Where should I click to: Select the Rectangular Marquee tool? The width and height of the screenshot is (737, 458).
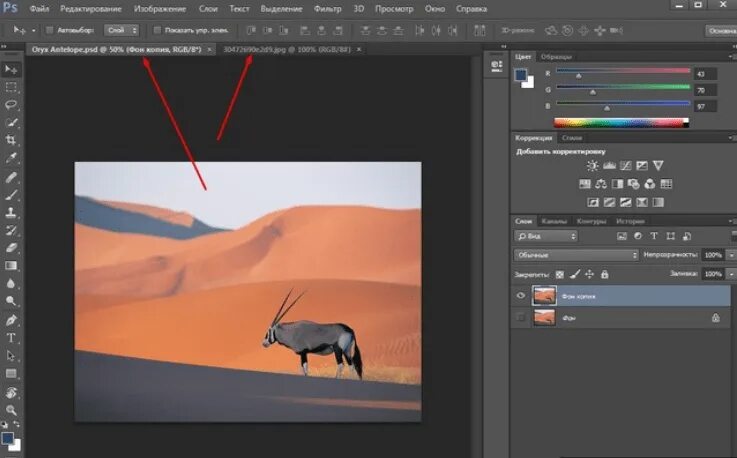pos(11,87)
